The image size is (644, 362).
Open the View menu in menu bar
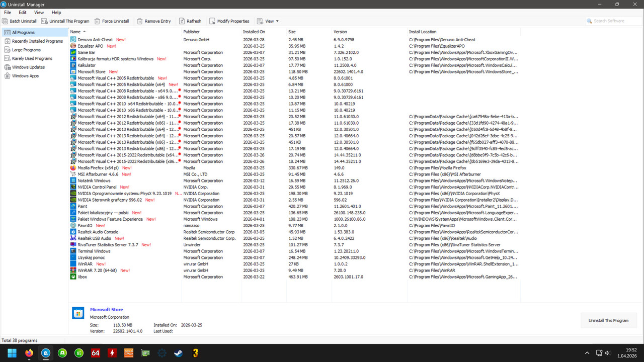point(39,12)
